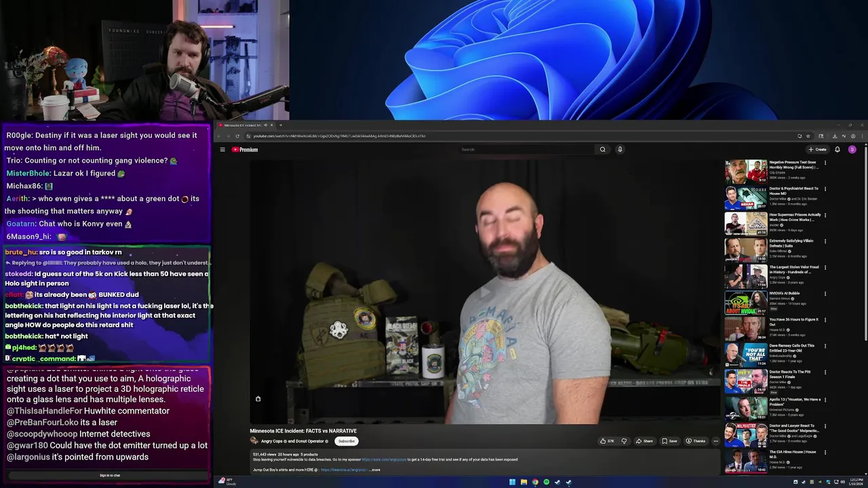The height and width of the screenshot is (488, 868).
Task: Click the magnifier search button
Action: (602, 150)
